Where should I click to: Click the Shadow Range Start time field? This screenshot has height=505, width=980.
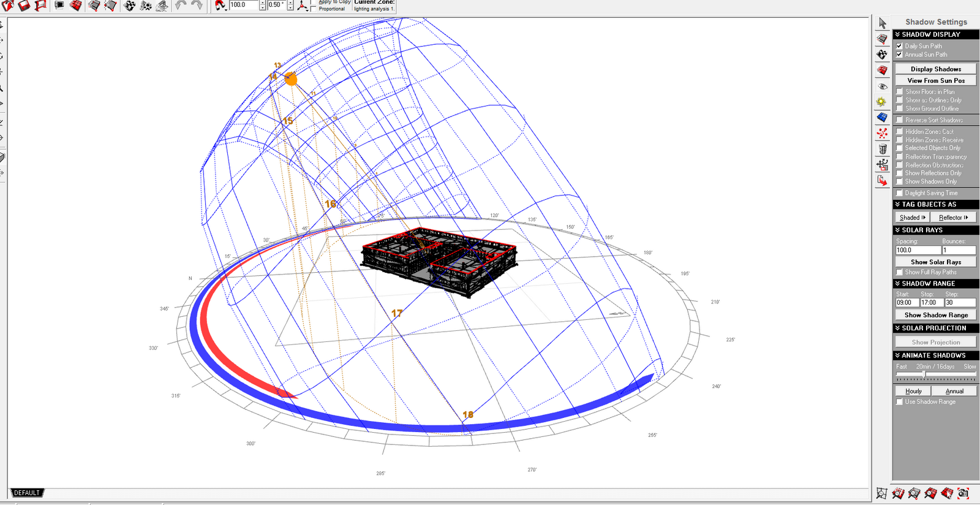pos(907,302)
